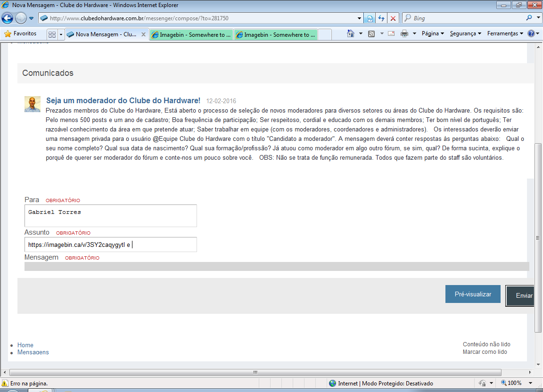Click the announcement date 12-02-2016
The height and width of the screenshot is (392, 543).
[x=221, y=101]
